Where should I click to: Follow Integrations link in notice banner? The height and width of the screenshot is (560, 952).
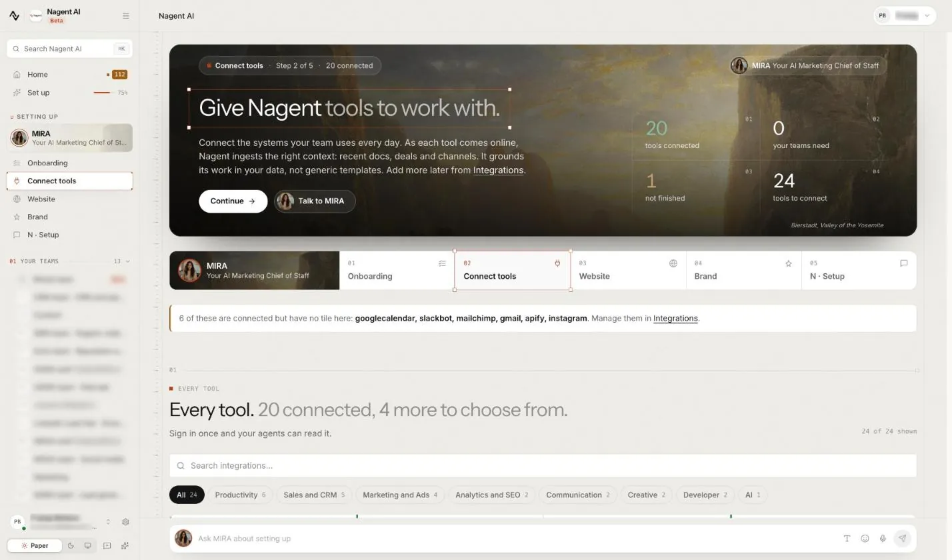(x=675, y=318)
